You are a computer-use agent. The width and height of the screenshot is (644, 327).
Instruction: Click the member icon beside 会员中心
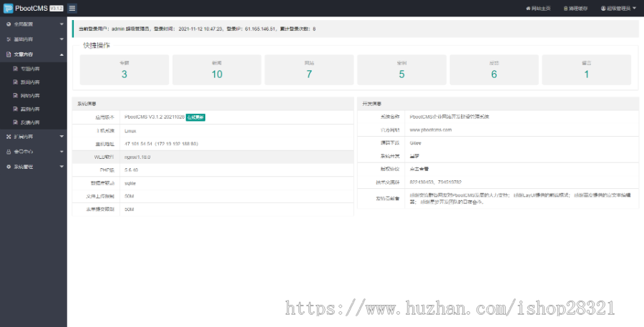9,152
